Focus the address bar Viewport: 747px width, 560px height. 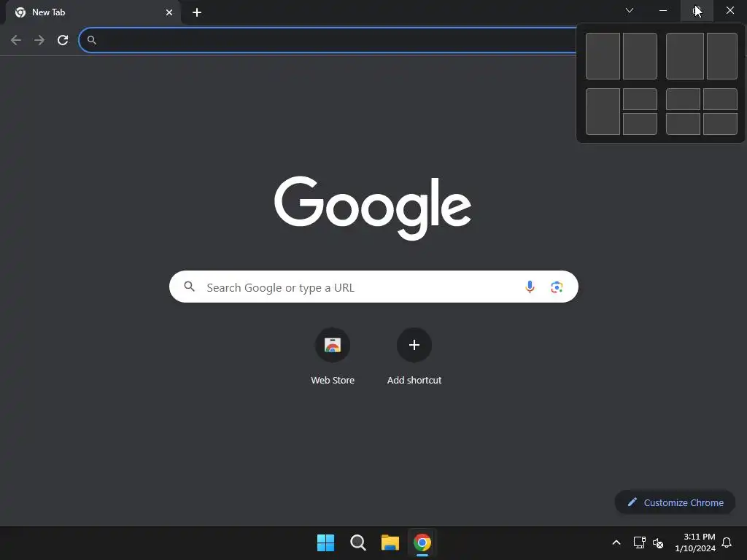[x=329, y=40]
